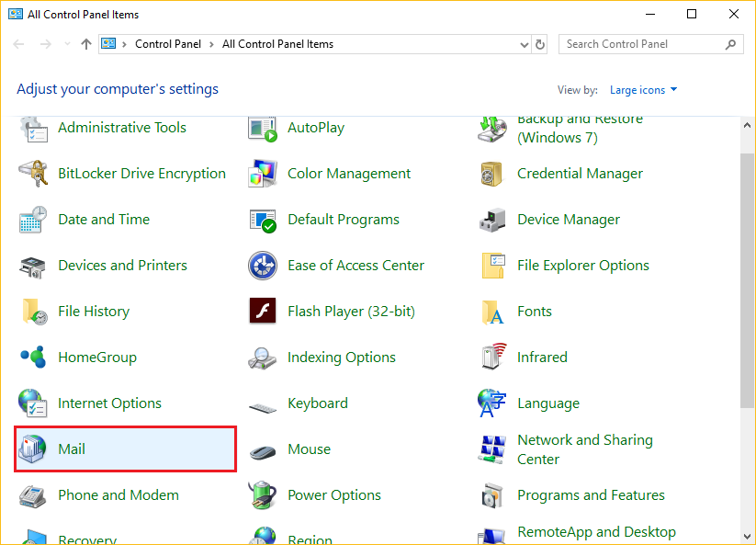Open the Network and Sharing Center icon
756x545 pixels.
[491, 449]
